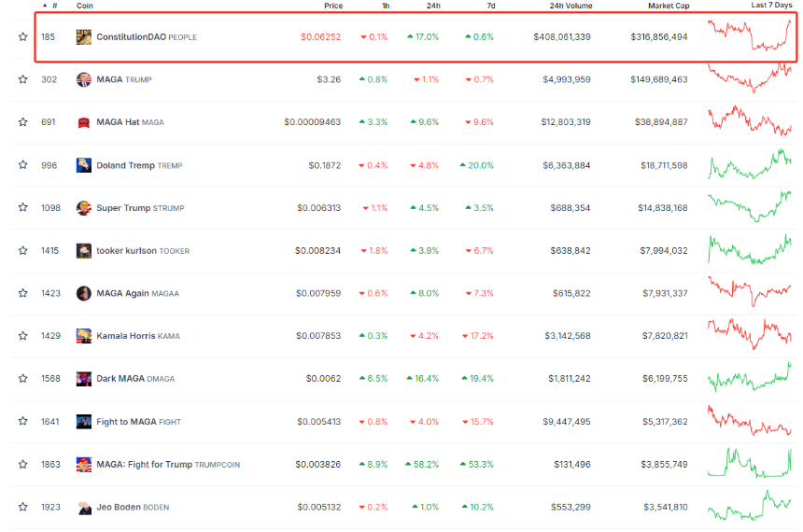The height and width of the screenshot is (532, 803).
Task: Star the Jeo Boden coin
Action: (22, 507)
